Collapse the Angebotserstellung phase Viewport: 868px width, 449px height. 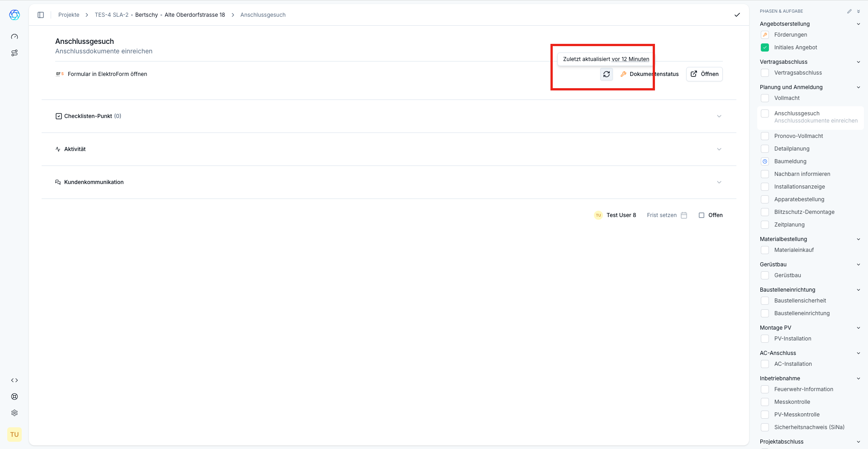click(x=858, y=24)
